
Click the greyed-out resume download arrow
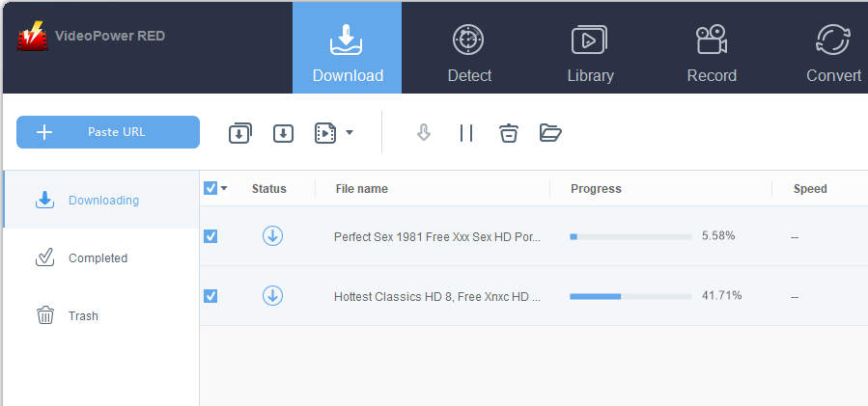click(x=424, y=133)
